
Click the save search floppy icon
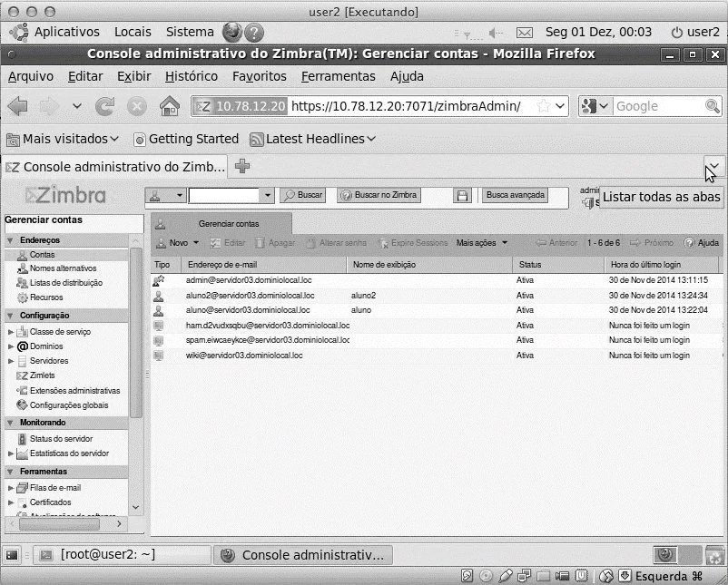point(462,195)
